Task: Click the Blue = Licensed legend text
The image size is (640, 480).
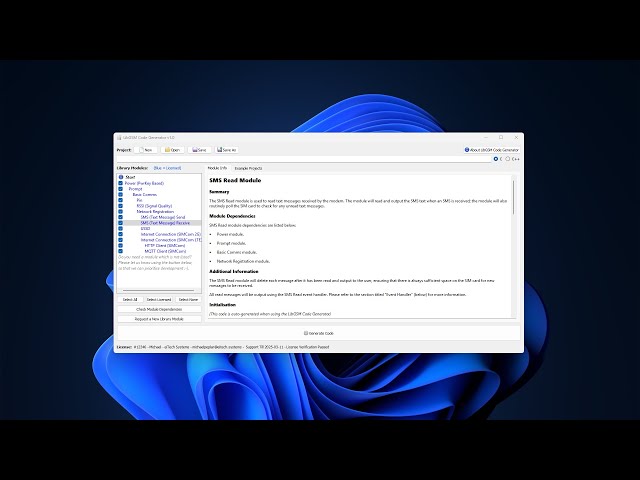Action: click(x=167, y=168)
